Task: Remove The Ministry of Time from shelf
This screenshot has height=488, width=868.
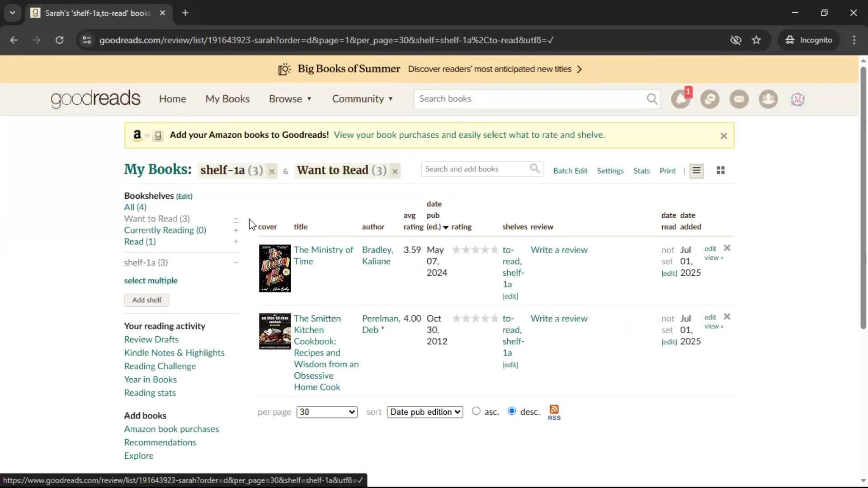Action: click(727, 248)
